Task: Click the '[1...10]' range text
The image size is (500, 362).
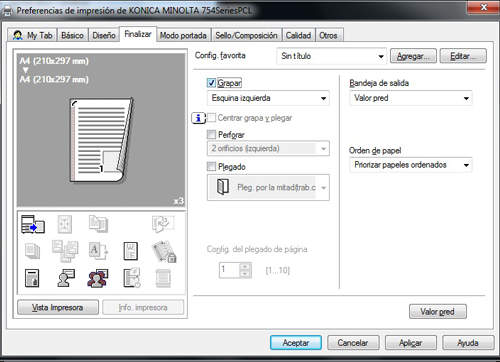Action: [x=278, y=270]
